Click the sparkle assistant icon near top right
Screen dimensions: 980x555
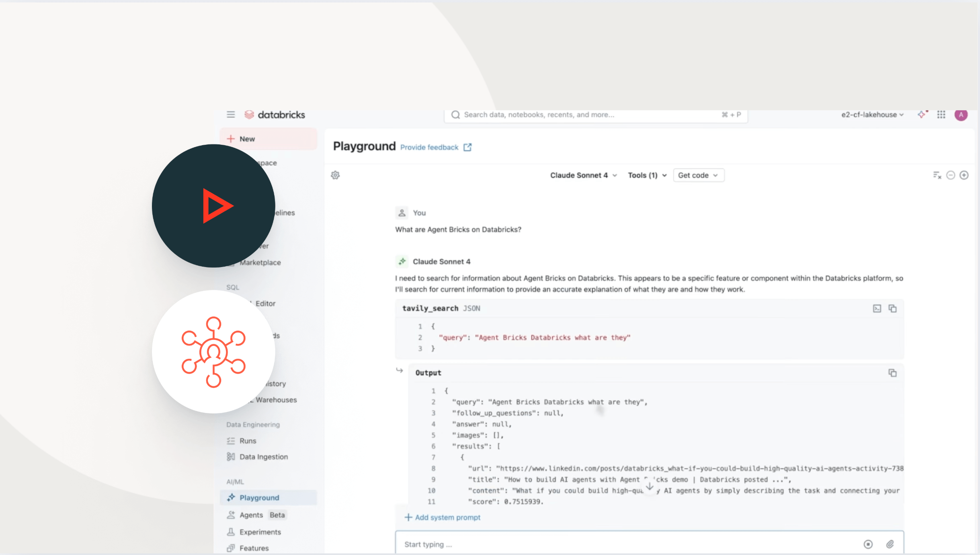(921, 115)
